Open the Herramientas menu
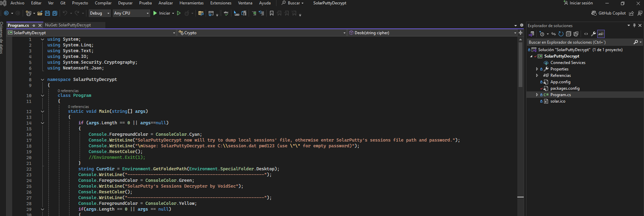 click(191, 3)
